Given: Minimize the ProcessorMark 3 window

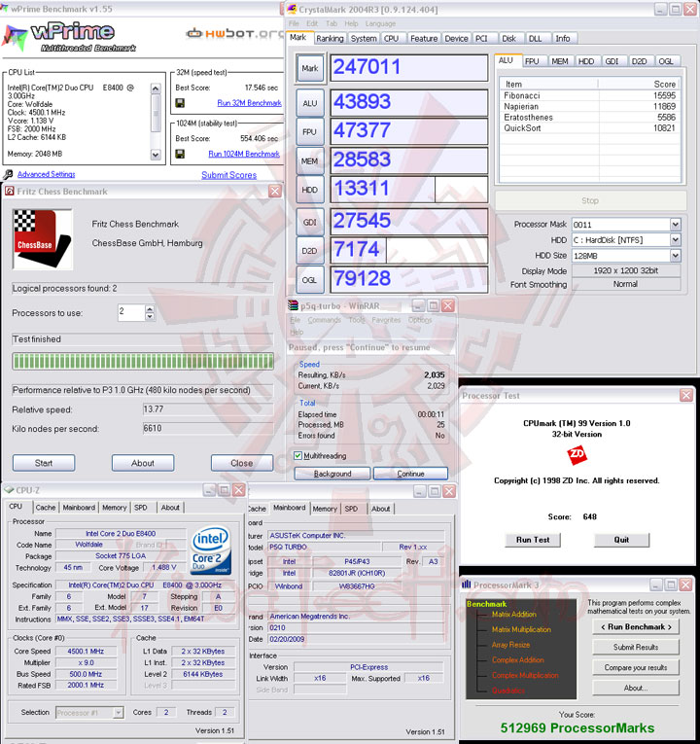Looking at the screenshot, I should point(656,585).
